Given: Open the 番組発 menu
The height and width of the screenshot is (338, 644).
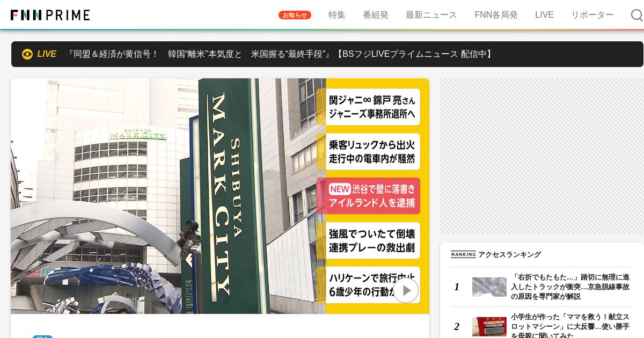Looking at the screenshot, I should (x=376, y=15).
